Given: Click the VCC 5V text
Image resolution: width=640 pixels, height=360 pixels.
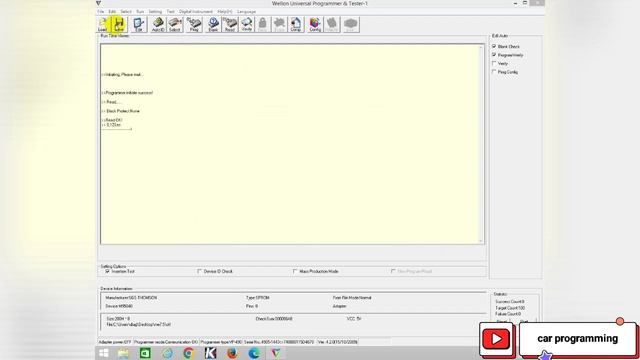Looking at the screenshot, I should point(354,318).
